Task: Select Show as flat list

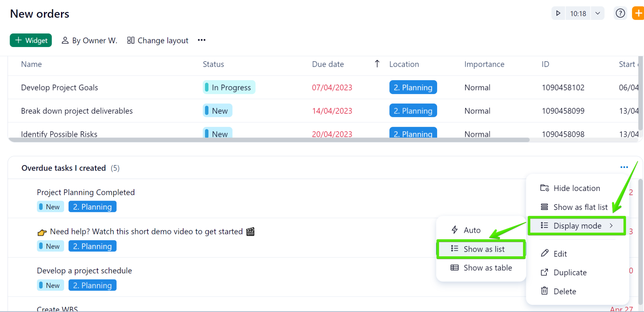Action: [574, 207]
